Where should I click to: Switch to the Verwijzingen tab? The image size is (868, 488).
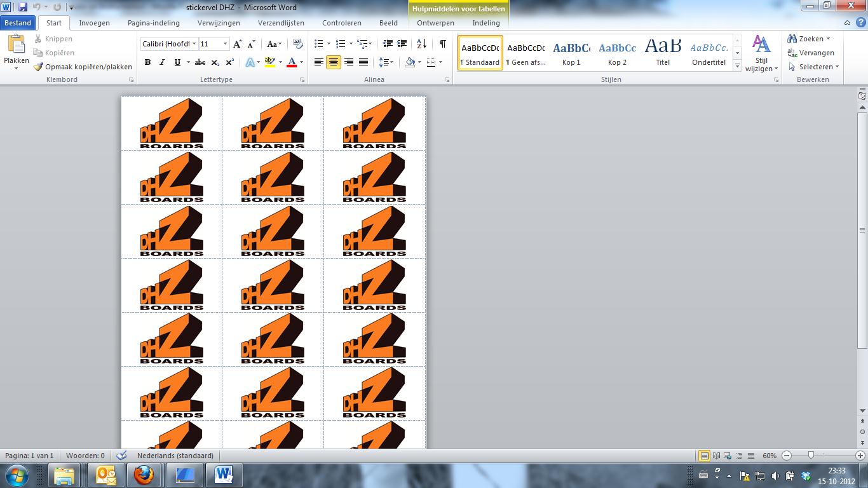pos(219,23)
